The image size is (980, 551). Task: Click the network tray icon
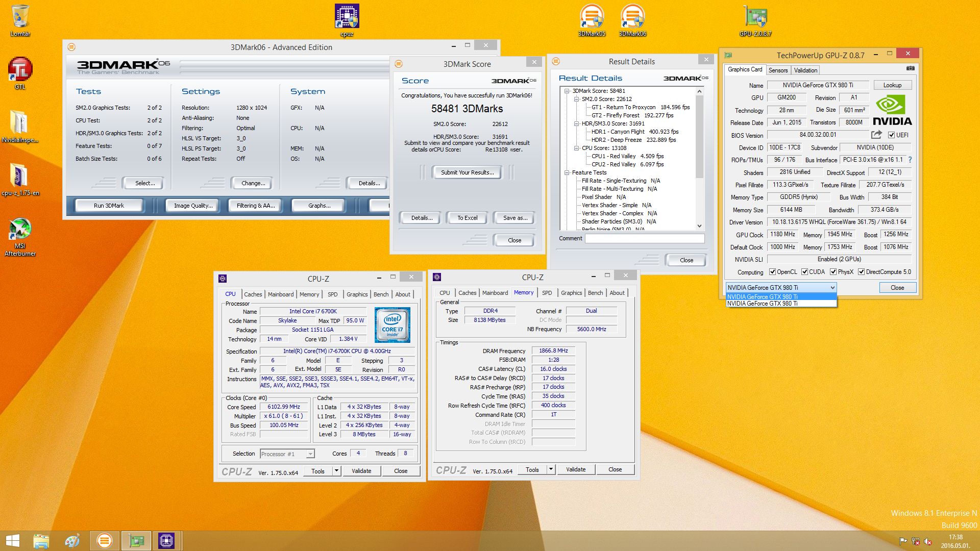pyautogui.click(x=916, y=541)
